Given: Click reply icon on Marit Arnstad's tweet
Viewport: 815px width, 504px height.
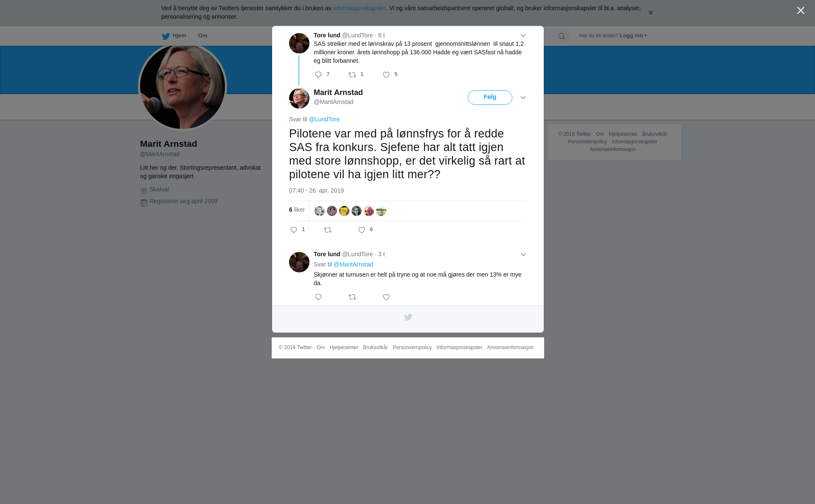Looking at the screenshot, I should click(x=294, y=230).
